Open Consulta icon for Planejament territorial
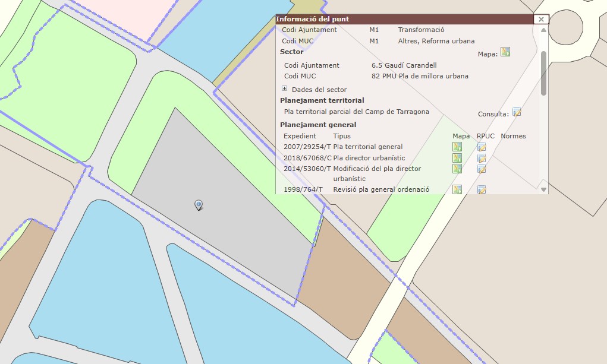Screen dimensions: 607x364 517,112
